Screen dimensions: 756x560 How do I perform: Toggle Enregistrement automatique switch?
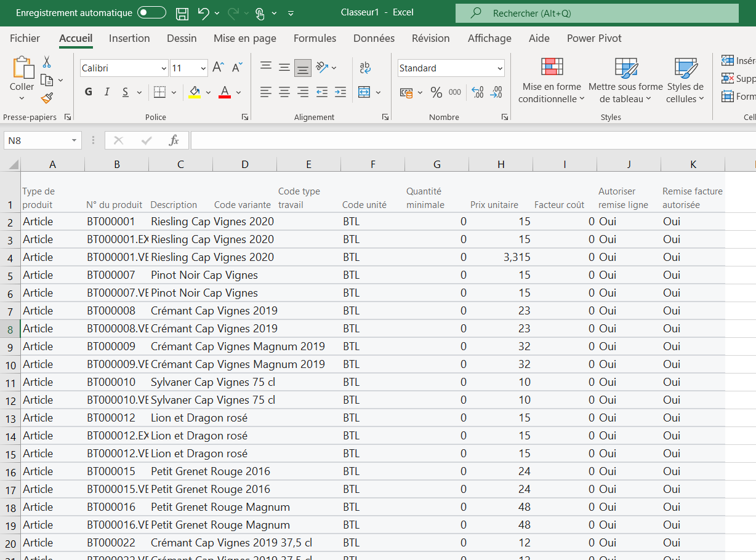tap(152, 13)
